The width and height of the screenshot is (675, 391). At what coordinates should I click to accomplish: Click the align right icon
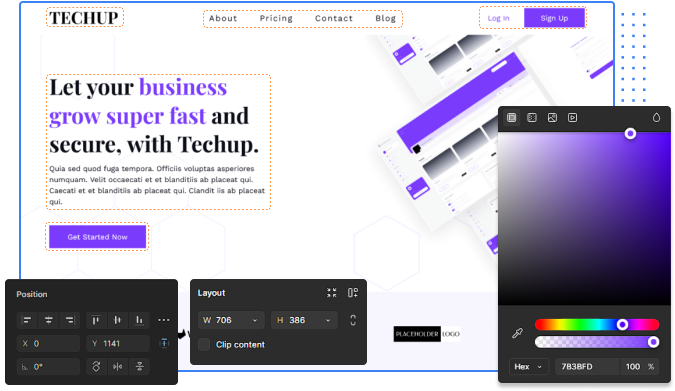70,320
